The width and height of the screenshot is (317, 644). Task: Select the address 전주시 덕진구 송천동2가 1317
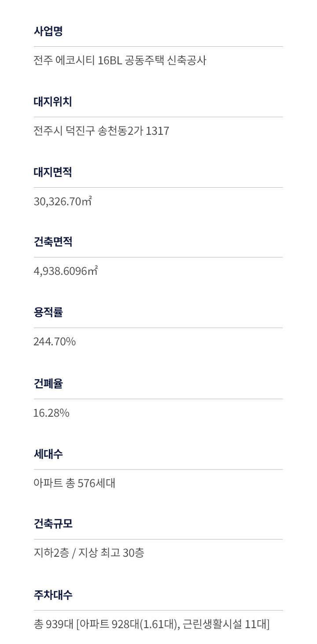(x=101, y=131)
